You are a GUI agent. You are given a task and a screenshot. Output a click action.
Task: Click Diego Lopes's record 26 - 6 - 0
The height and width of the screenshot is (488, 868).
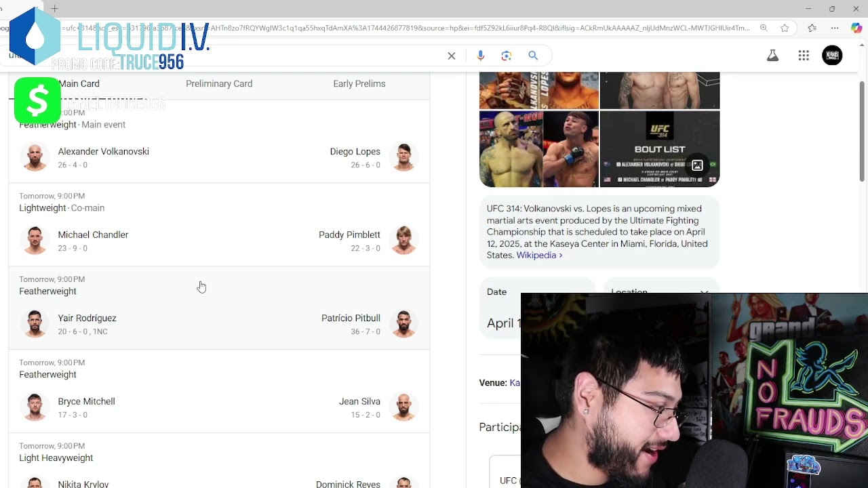(x=366, y=165)
